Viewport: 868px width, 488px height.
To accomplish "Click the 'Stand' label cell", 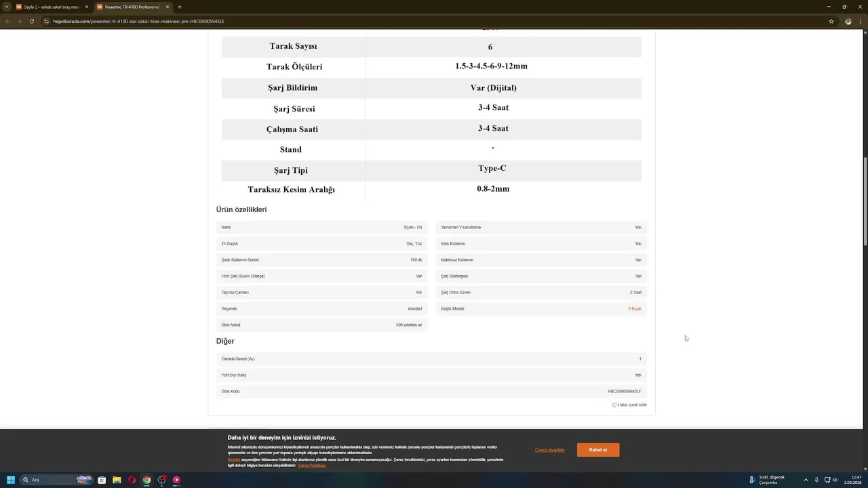I will click(291, 149).
